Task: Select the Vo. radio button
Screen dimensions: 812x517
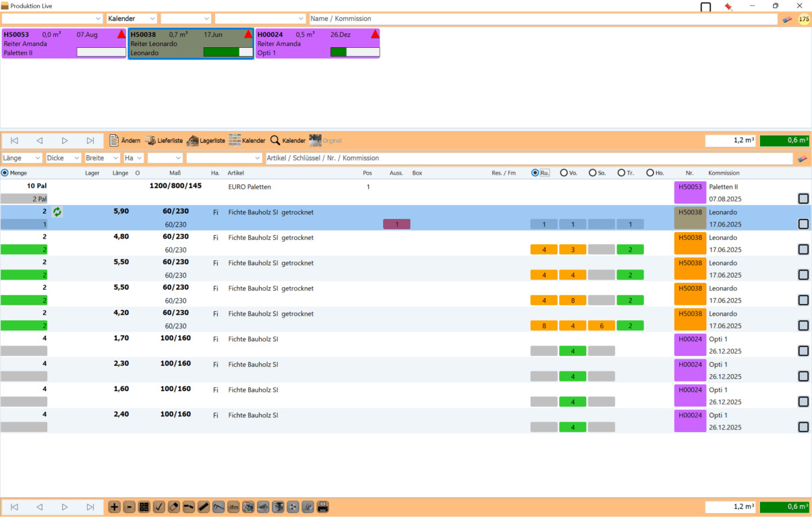Action: pyautogui.click(x=564, y=173)
